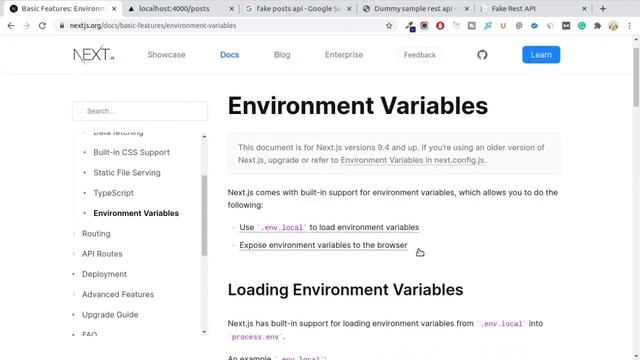This screenshot has width=640, height=360.
Task: Click the blue Learn button
Action: click(x=541, y=55)
